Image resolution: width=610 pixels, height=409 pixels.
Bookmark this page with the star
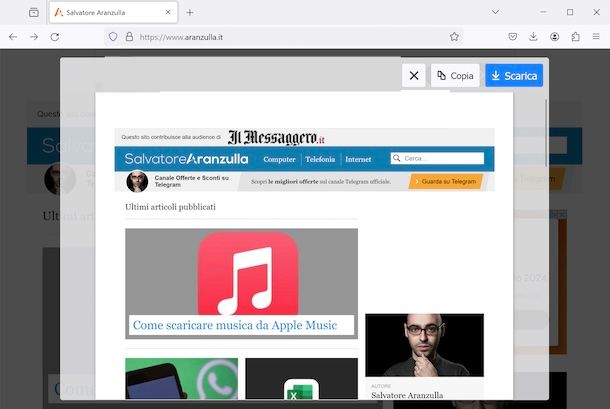coord(454,37)
